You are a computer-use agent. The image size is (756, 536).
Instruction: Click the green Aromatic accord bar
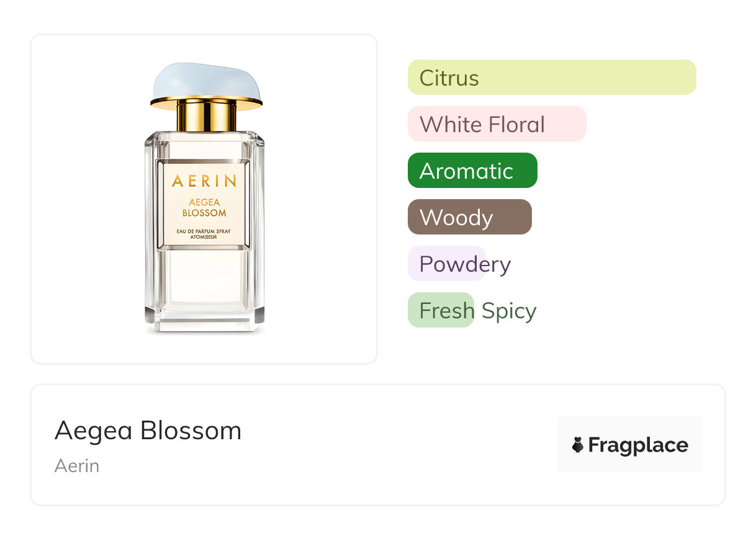pyautogui.click(x=472, y=171)
